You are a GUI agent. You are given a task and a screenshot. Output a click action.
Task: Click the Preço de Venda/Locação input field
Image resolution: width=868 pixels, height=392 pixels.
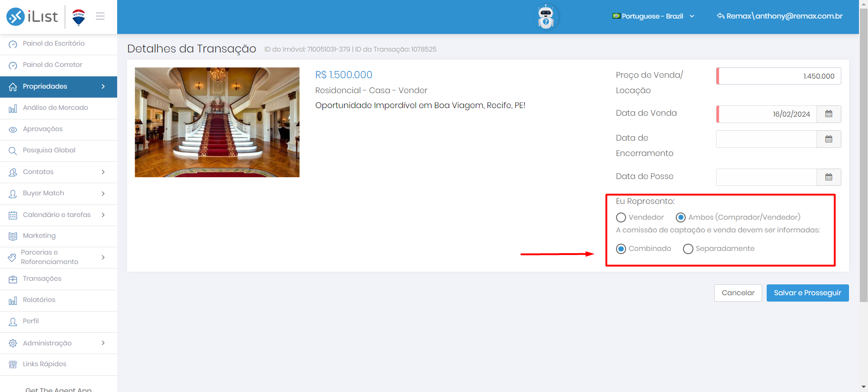[x=778, y=76]
